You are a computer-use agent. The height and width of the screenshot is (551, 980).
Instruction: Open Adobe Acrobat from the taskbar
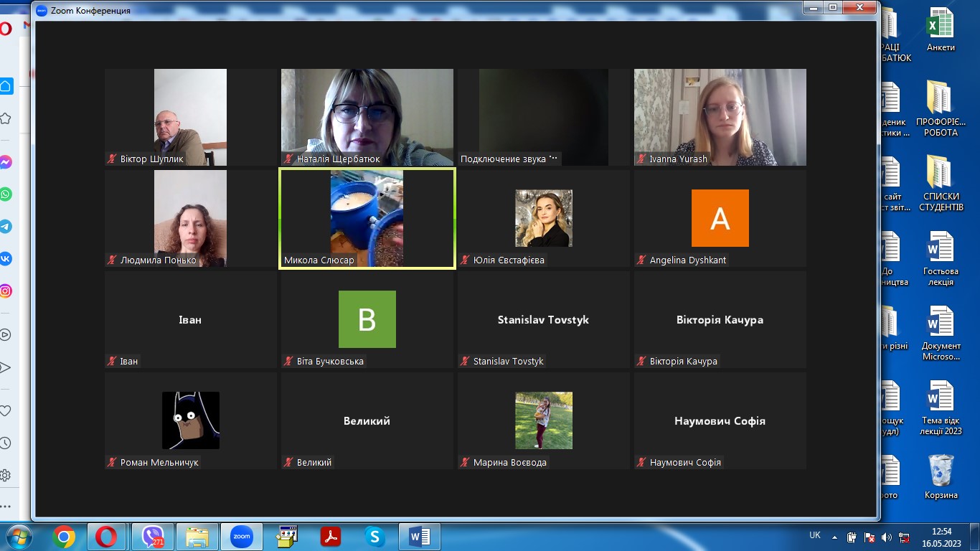330,537
